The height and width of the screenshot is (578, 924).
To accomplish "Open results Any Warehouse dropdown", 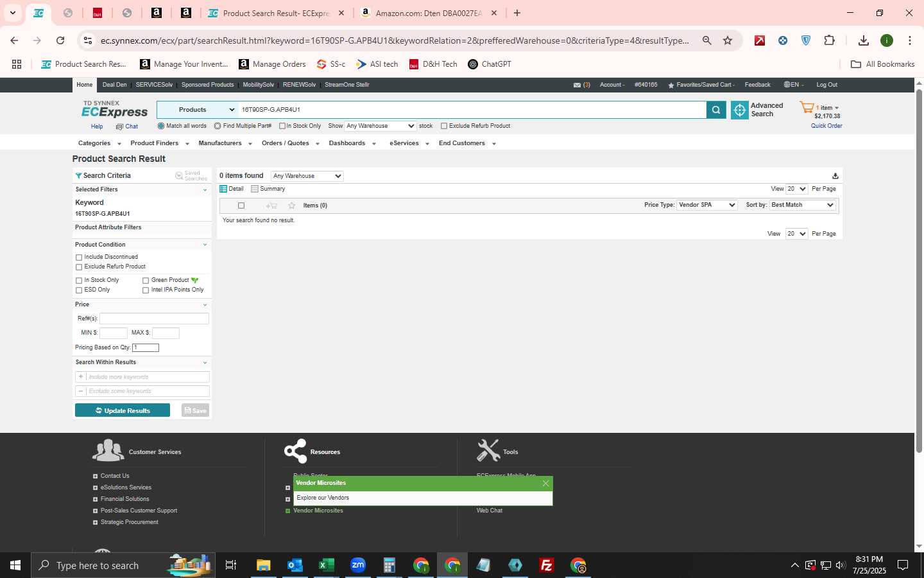I will (307, 176).
